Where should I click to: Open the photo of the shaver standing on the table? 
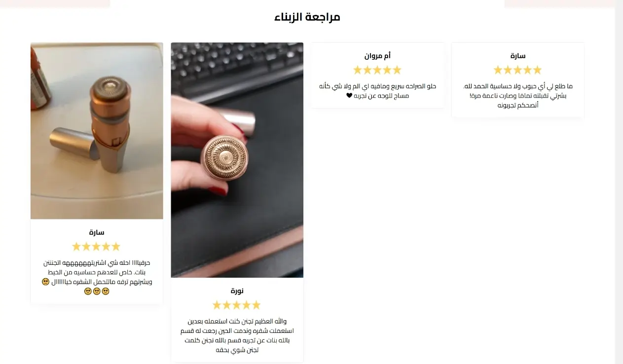(x=97, y=131)
